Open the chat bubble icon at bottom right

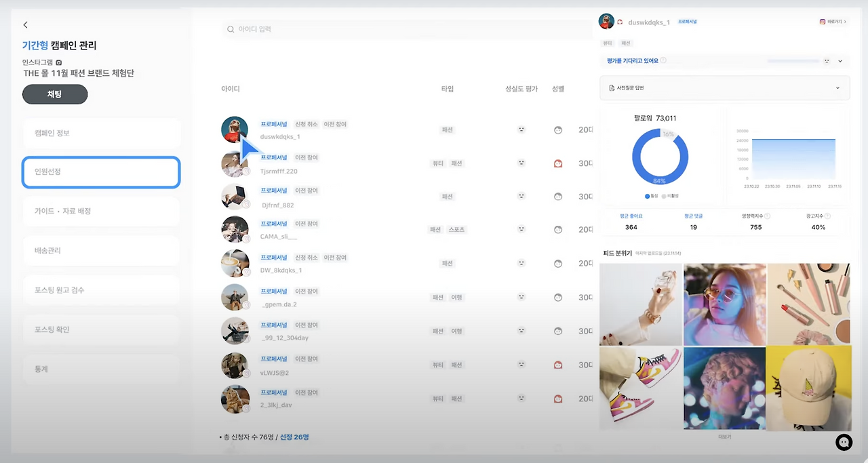click(844, 442)
